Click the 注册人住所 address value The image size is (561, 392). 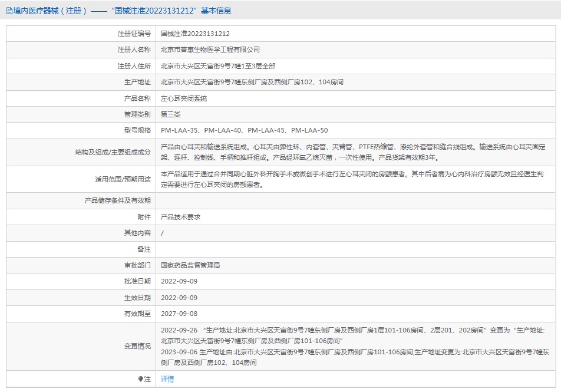point(217,66)
